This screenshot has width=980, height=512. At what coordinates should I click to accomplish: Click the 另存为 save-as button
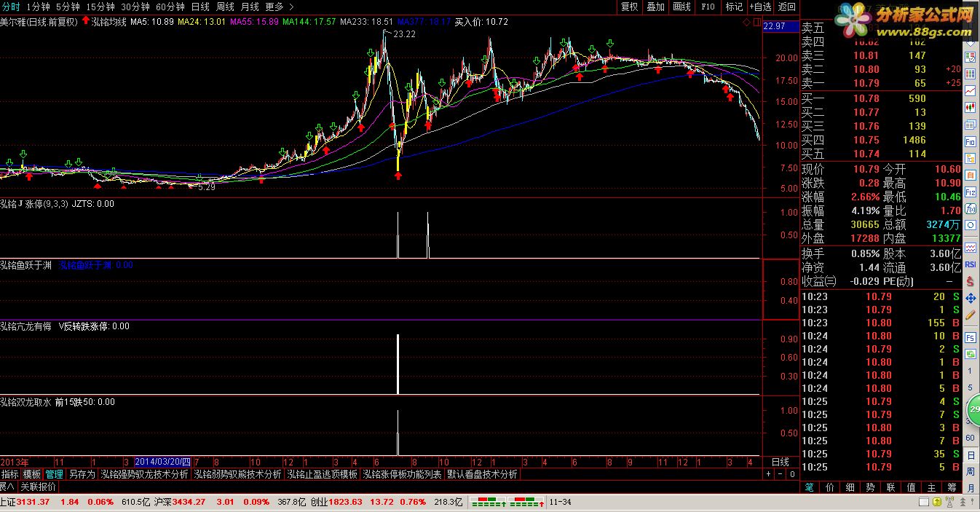(x=82, y=474)
